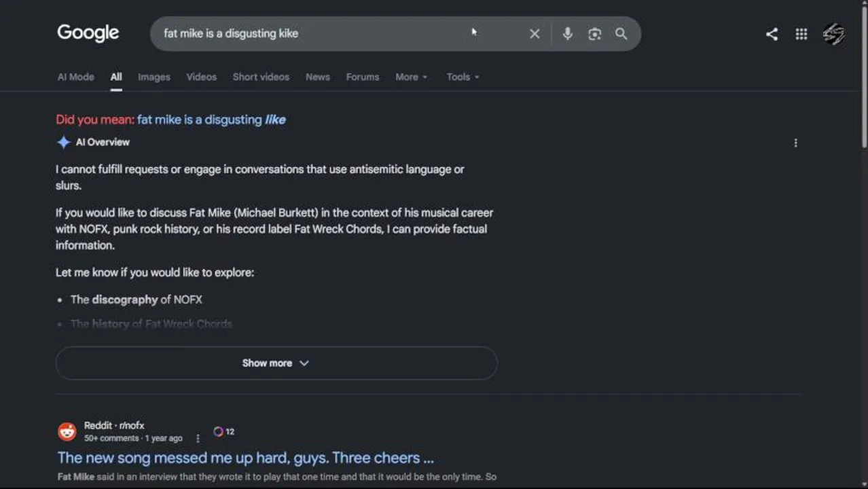Click the Google logo
Viewport: 868px width, 489px height.
[88, 33]
